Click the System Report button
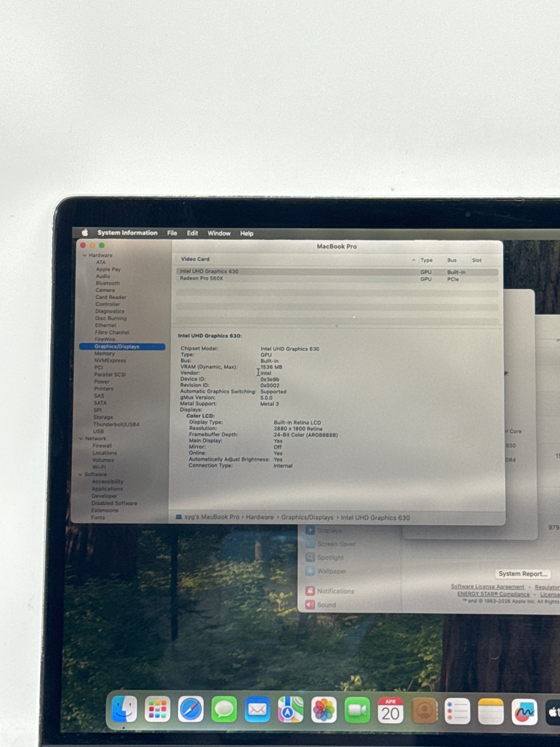The height and width of the screenshot is (747, 560). (x=522, y=574)
